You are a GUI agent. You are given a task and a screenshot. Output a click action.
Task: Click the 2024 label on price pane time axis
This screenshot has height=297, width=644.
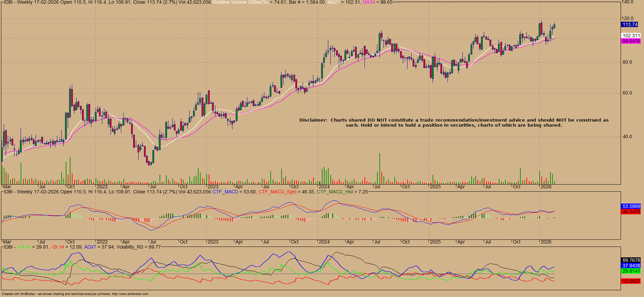324,186
